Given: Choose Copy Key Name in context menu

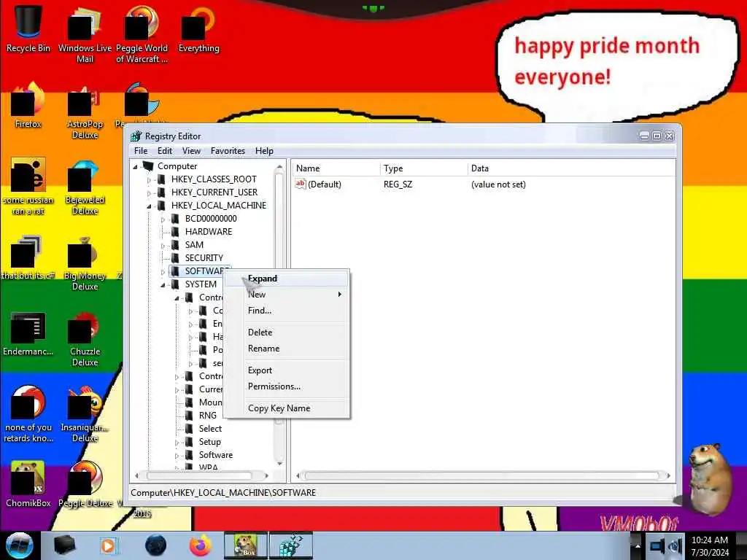Looking at the screenshot, I should (x=287, y=408).
